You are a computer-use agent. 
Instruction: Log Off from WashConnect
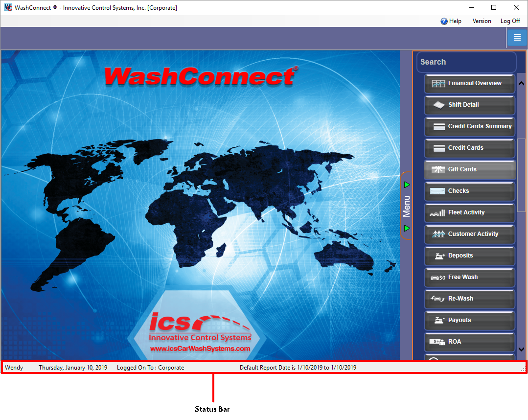tap(510, 21)
